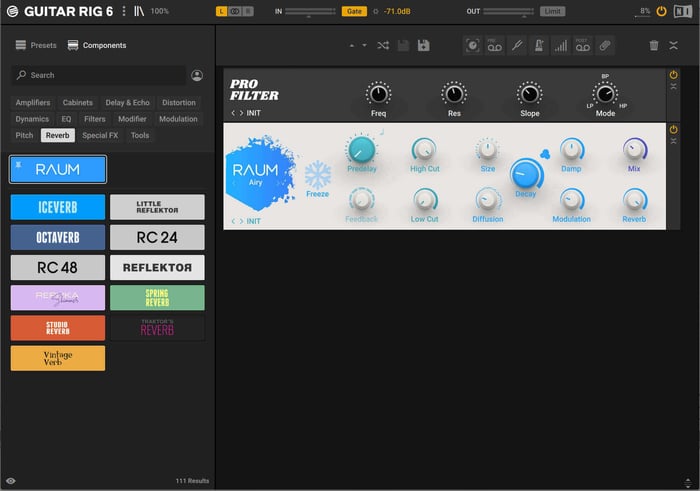Viewport: 700px width, 491px height.
Task: Select the Delay & Echo category
Action: [x=127, y=103]
